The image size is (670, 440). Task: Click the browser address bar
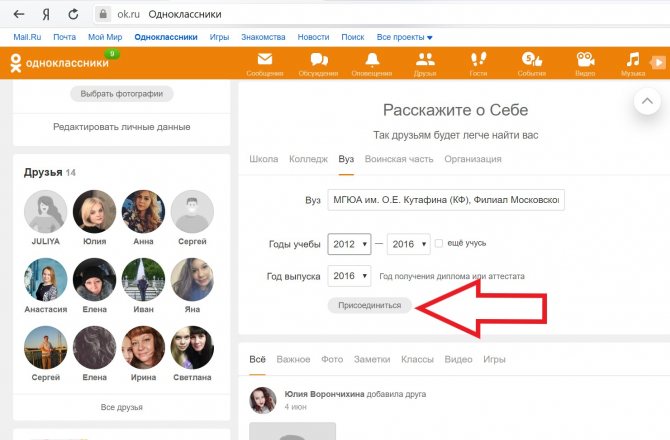380,14
